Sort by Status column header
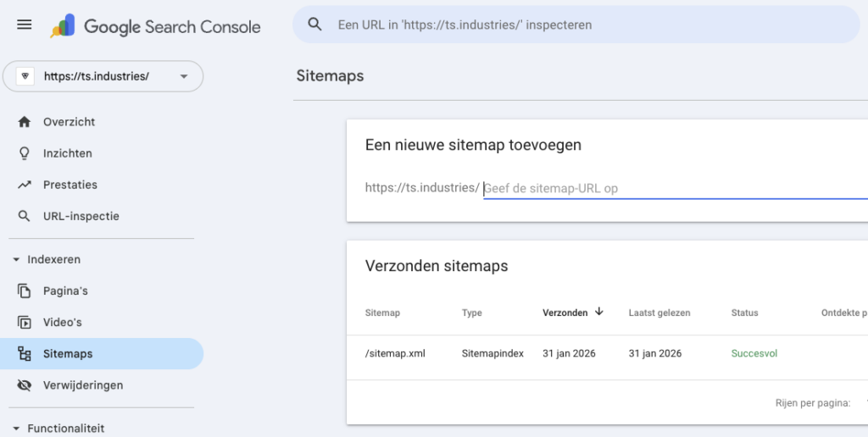The image size is (868, 437). pyautogui.click(x=744, y=313)
